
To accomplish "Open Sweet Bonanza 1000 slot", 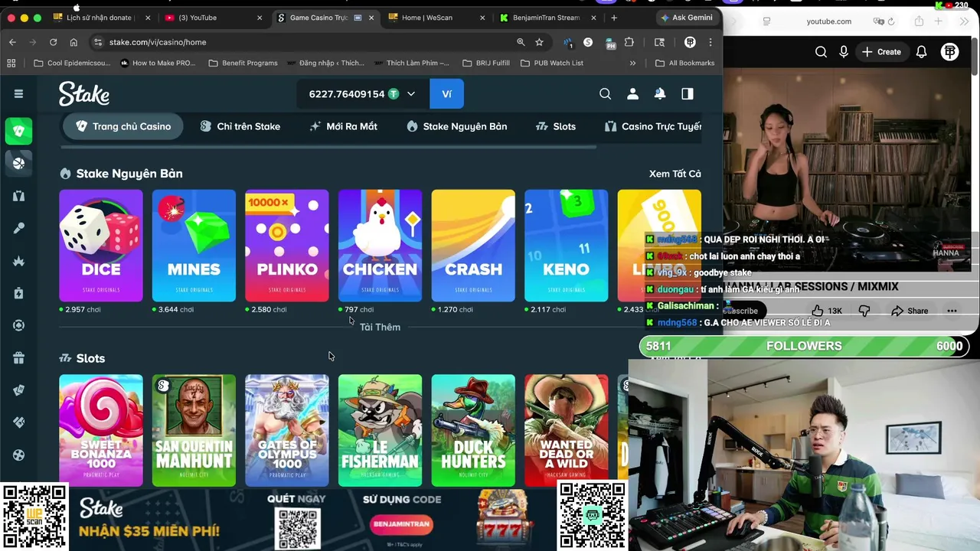I will pos(101,430).
